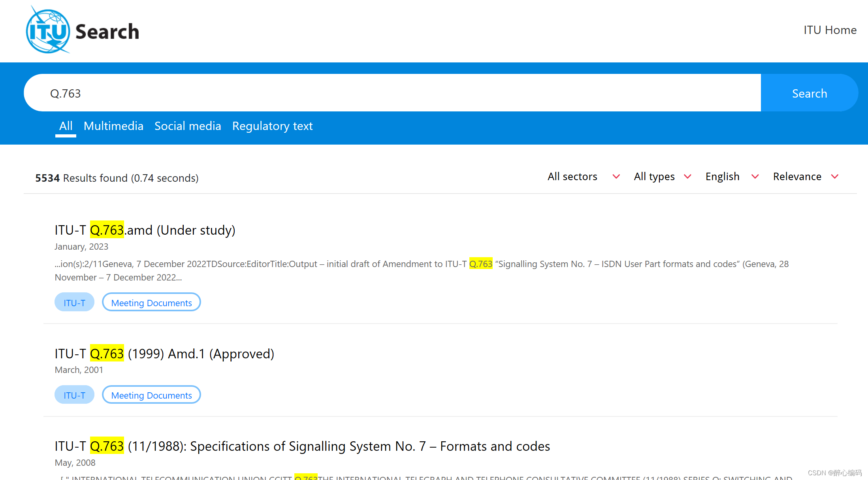The image size is (868, 480).
Task: Open ITU-T Q.763.amd (Under study) result
Action: [145, 230]
